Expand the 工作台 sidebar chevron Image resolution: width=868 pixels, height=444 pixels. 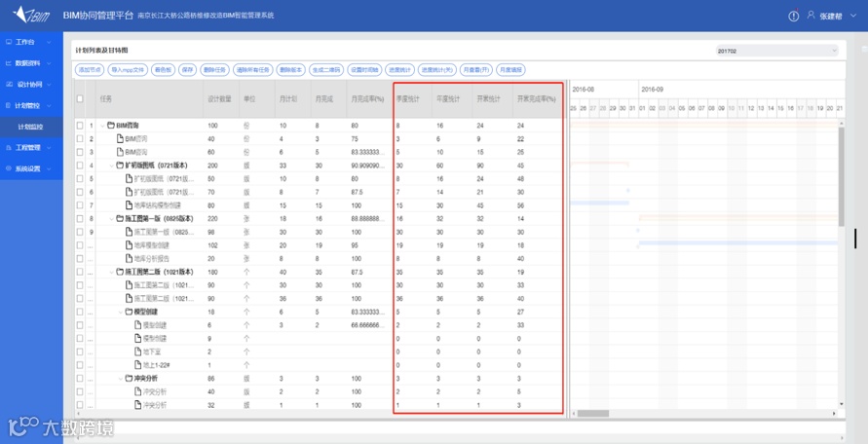[49, 42]
